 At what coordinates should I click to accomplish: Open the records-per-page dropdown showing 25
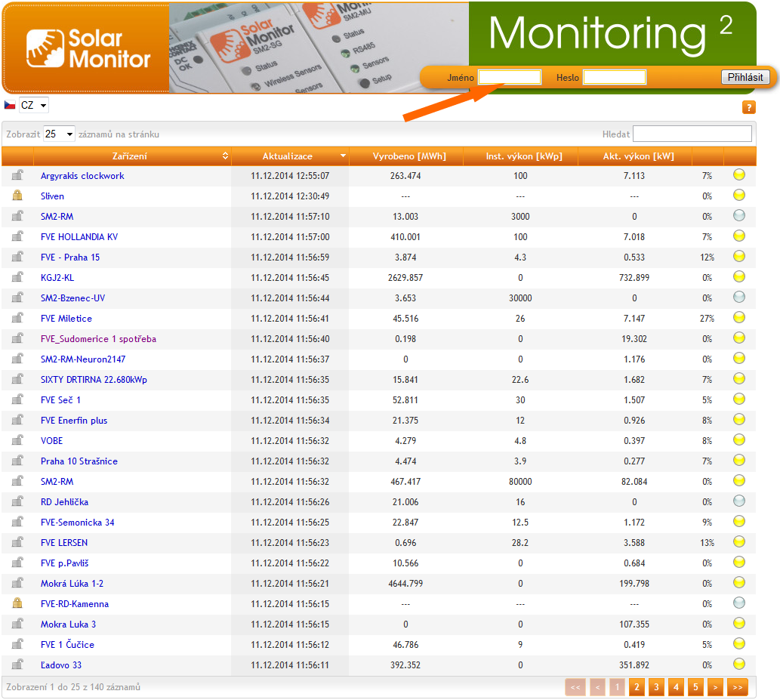60,134
